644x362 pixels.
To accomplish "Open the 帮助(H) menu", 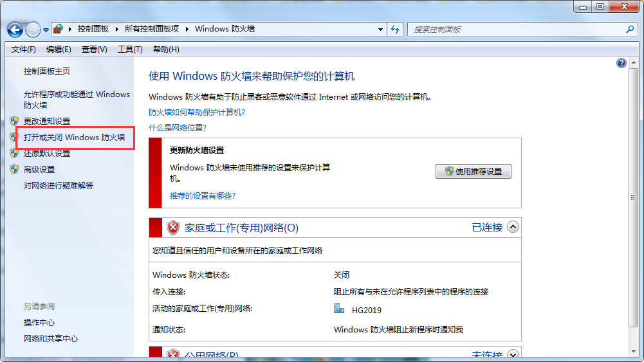I will pos(166,50).
